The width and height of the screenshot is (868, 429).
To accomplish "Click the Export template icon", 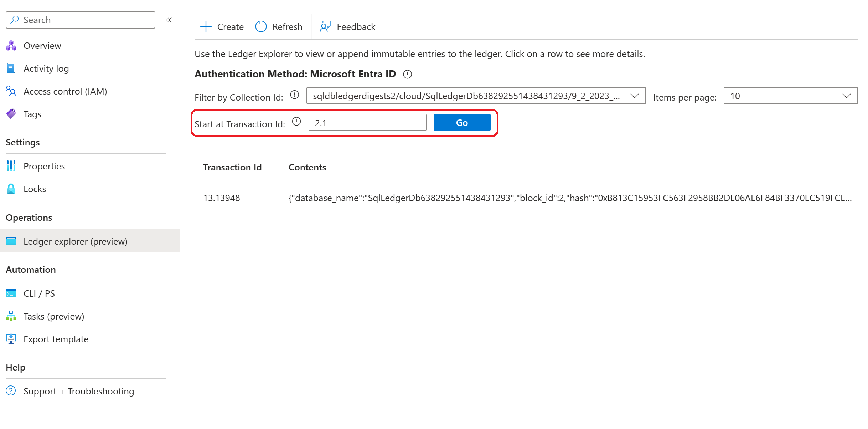I will coord(11,339).
